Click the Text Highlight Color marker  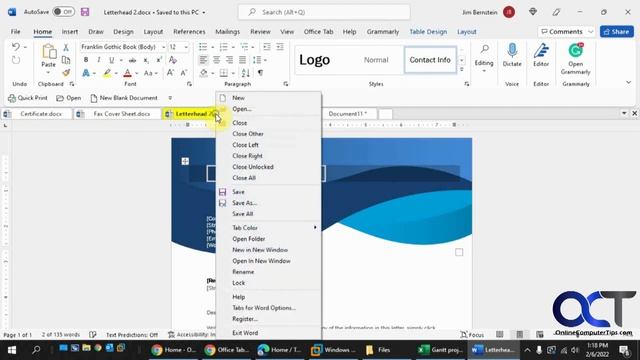coord(107,73)
